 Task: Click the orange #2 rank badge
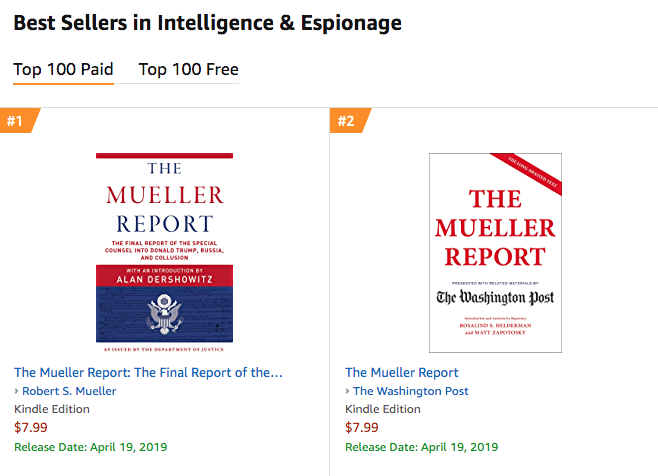coord(348,121)
